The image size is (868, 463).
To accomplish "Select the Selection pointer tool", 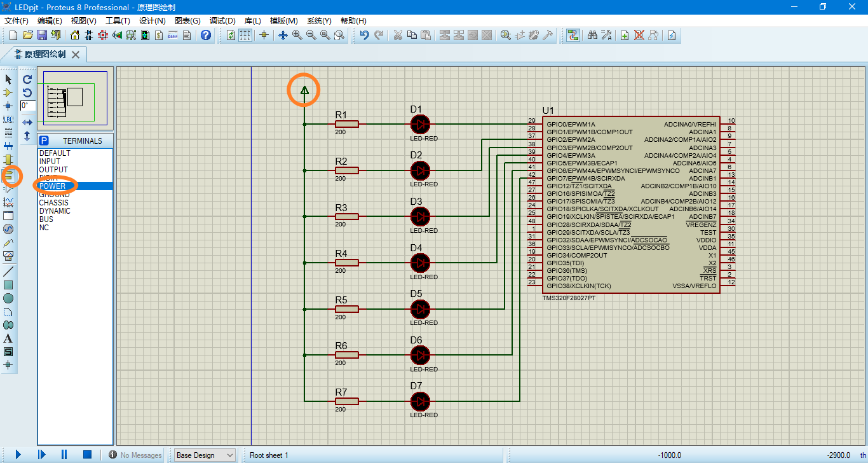I will (x=8, y=79).
